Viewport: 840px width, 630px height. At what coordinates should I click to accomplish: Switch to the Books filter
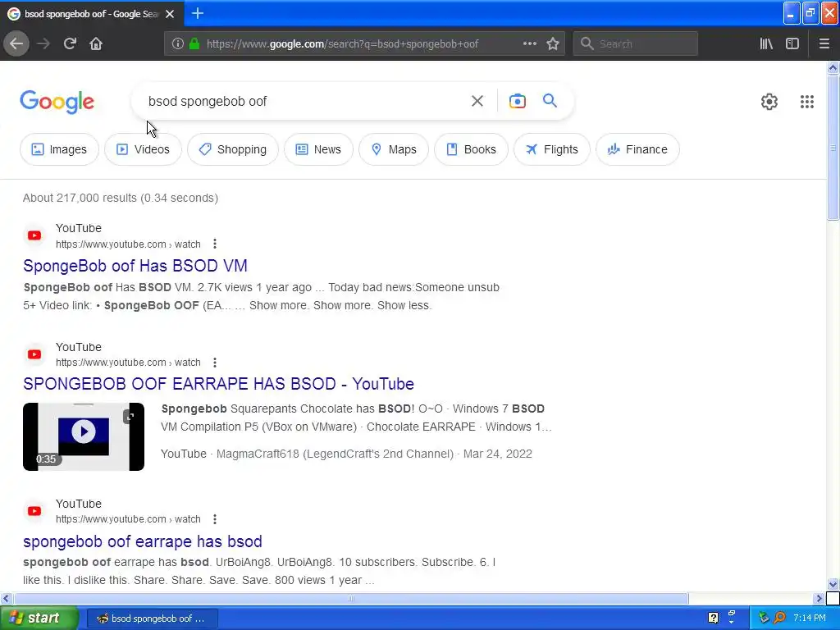(x=472, y=149)
